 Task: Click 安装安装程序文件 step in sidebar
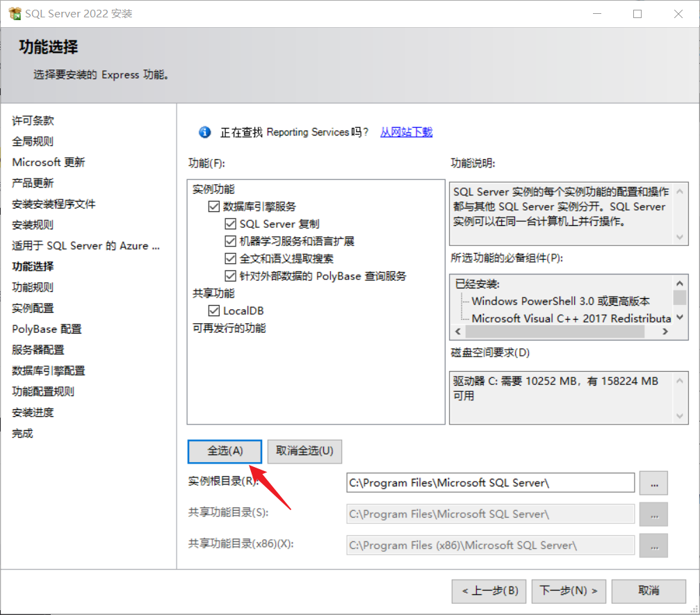(54, 204)
